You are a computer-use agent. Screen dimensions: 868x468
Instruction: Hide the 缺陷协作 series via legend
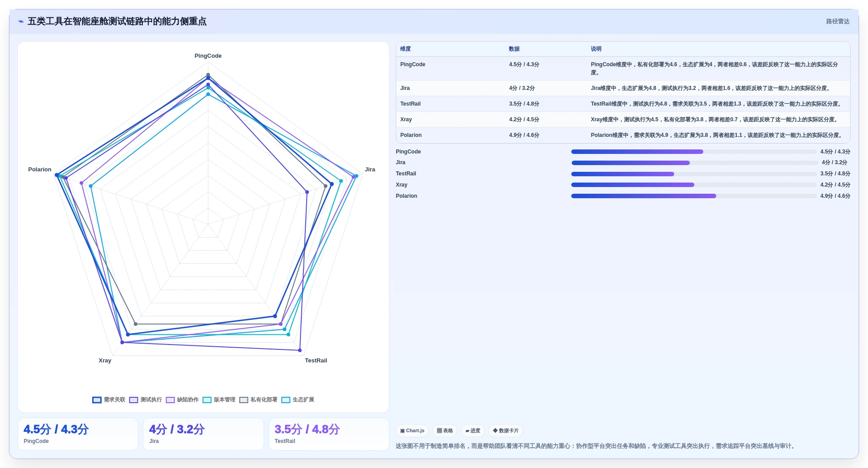point(182,400)
